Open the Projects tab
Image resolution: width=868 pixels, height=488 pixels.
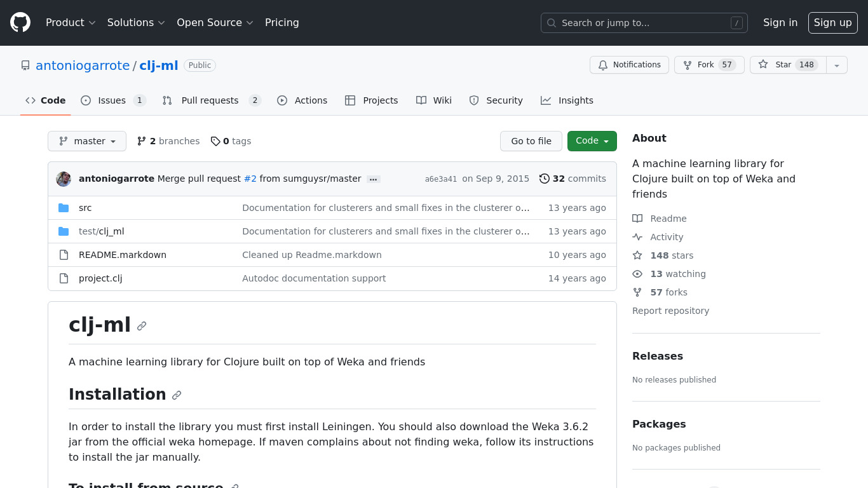pos(372,100)
